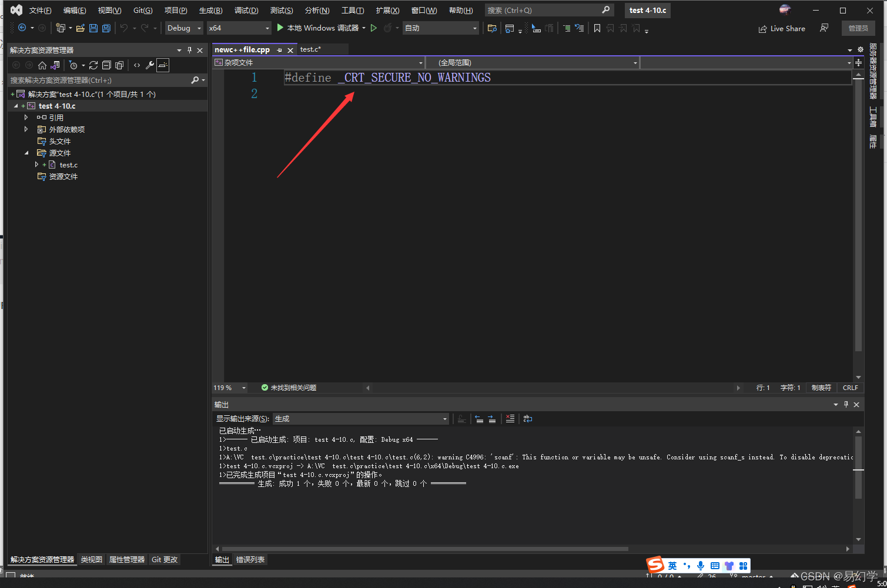
Task: Select the 头文件 folder in tree
Action: click(59, 141)
